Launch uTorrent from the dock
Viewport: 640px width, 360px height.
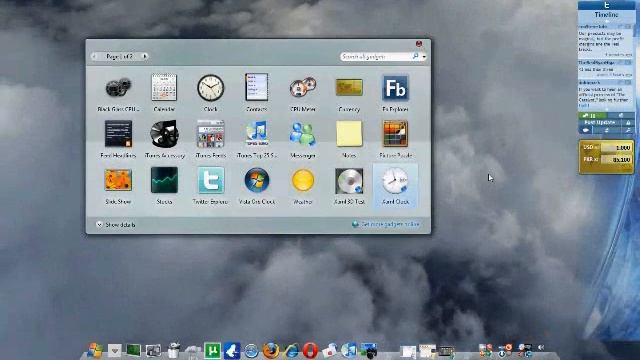(212, 350)
